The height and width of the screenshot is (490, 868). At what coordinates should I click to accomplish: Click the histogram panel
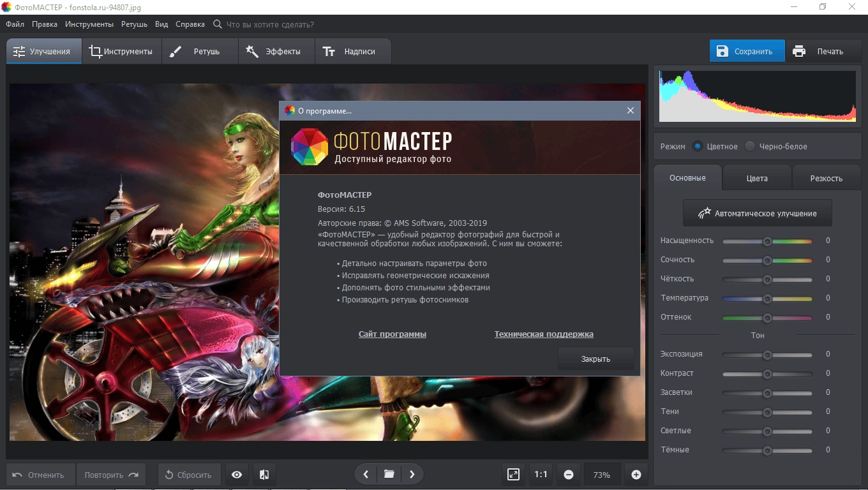(758, 96)
